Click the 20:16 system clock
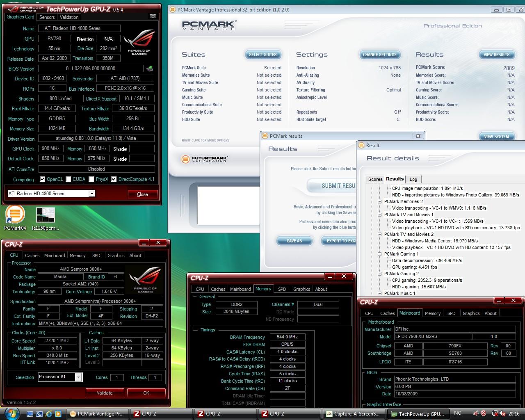Viewport: 525px width, 420px height. [x=514, y=414]
